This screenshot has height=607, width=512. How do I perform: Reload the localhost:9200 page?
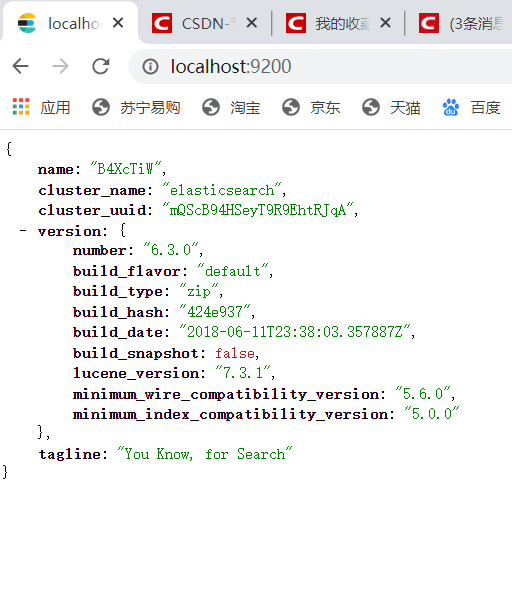[101, 66]
